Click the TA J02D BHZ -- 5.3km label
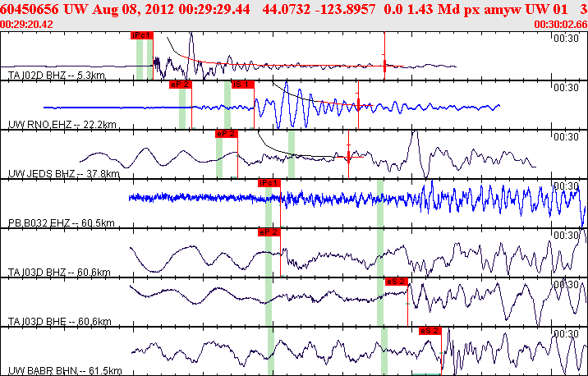The width and height of the screenshot is (588, 376). tap(57, 76)
